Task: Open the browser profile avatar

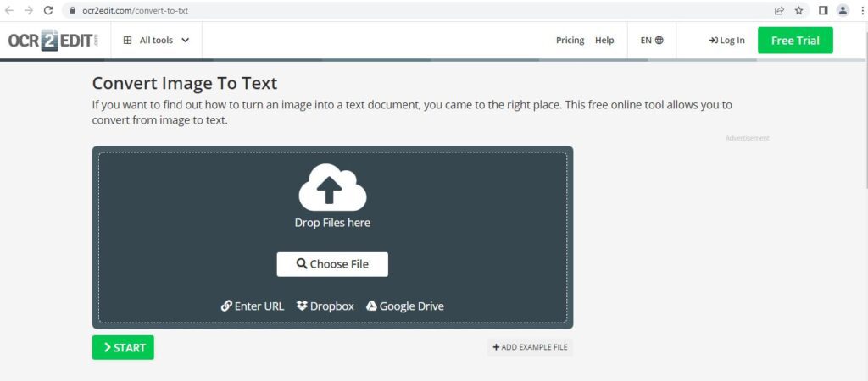Action: 843,10
